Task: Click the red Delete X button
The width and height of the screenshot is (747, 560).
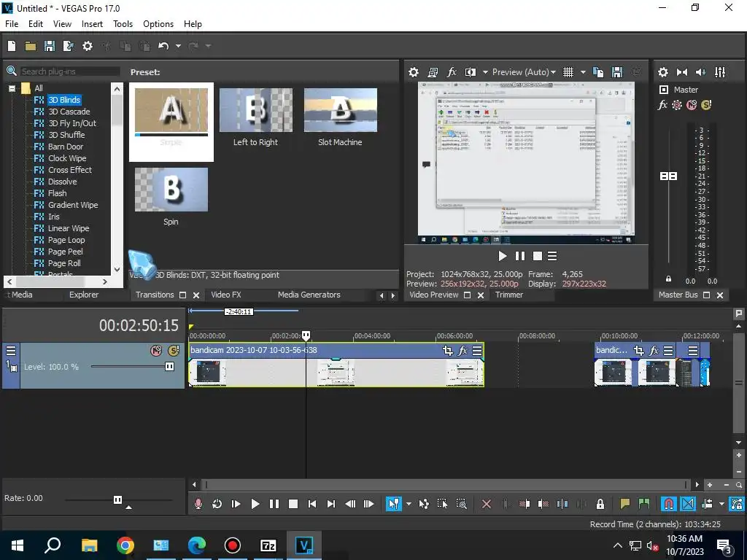Action: click(487, 504)
